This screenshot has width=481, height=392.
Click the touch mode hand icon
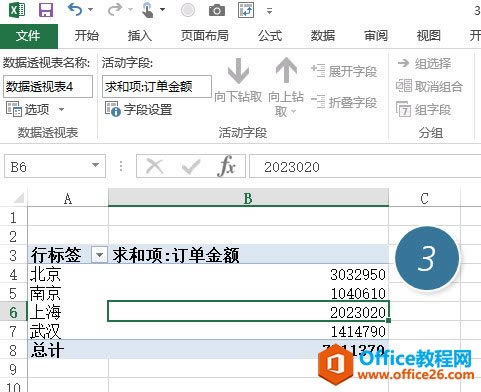click(147, 10)
